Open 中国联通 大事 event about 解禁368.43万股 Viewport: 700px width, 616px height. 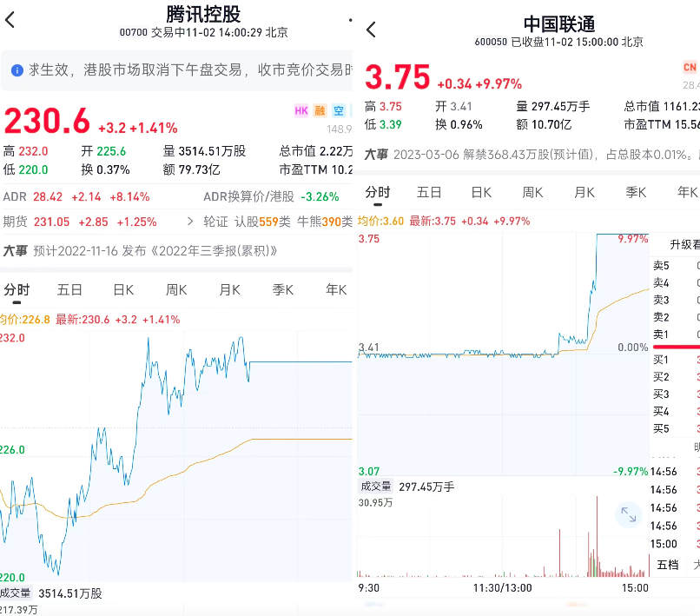pyautogui.click(x=532, y=155)
